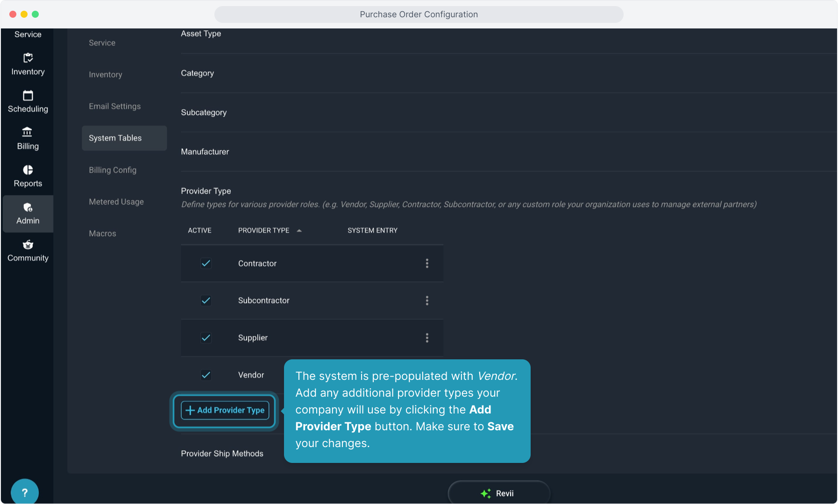838x504 pixels.
Task: Open Reports pie chart icon
Action: (28, 170)
